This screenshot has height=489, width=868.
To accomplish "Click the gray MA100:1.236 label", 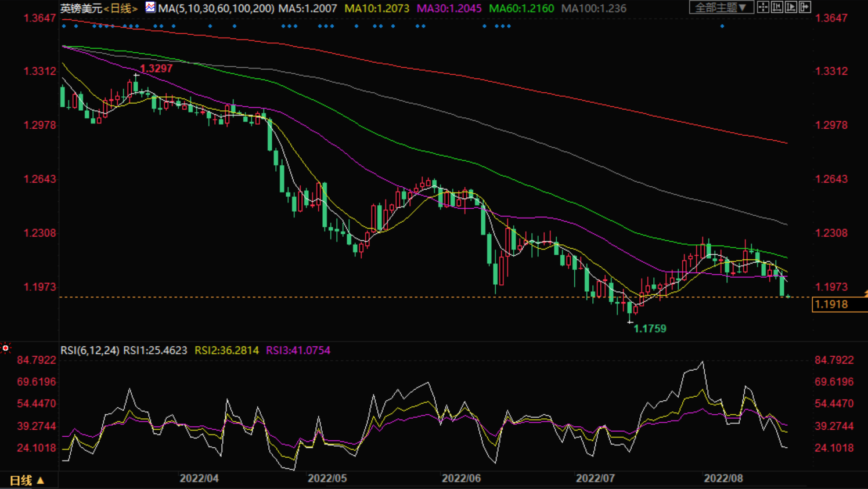I will [x=594, y=9].
